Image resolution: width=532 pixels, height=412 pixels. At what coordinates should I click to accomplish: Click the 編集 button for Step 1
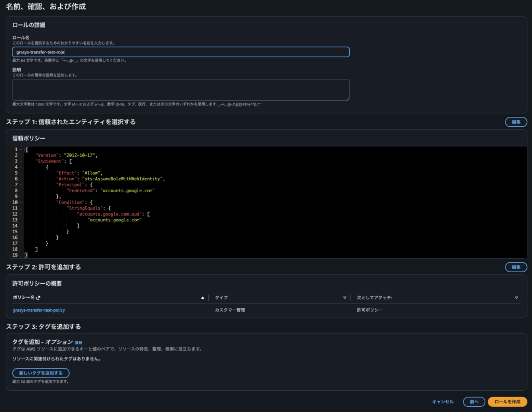pos(516,122)
